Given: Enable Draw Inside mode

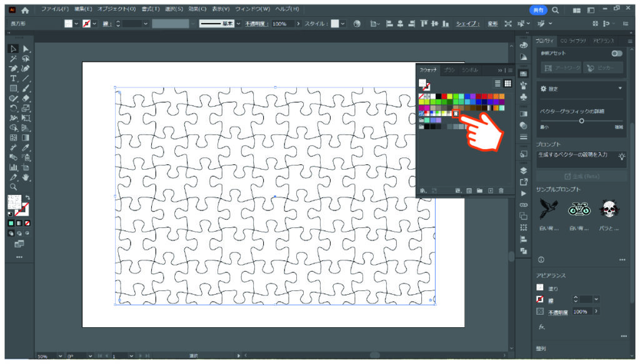Looking at the screenshot, I should (x=27, y=234).
